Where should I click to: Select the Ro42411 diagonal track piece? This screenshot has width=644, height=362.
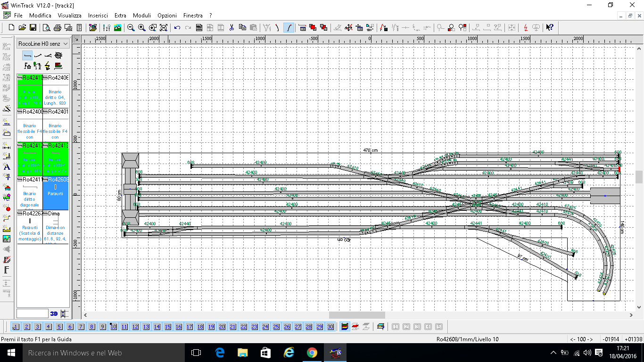tap(29, 193)
